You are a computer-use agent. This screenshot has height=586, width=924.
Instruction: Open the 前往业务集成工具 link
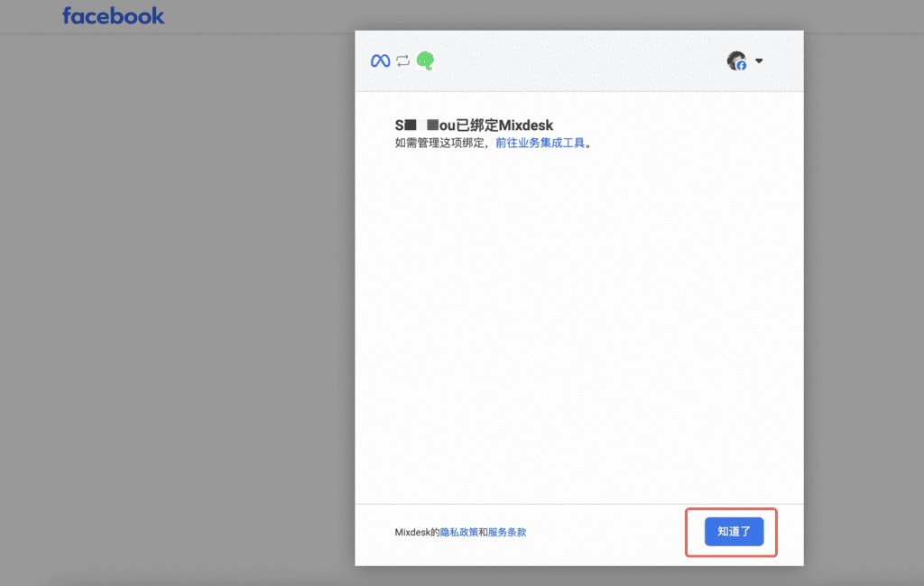pos(541,143)
